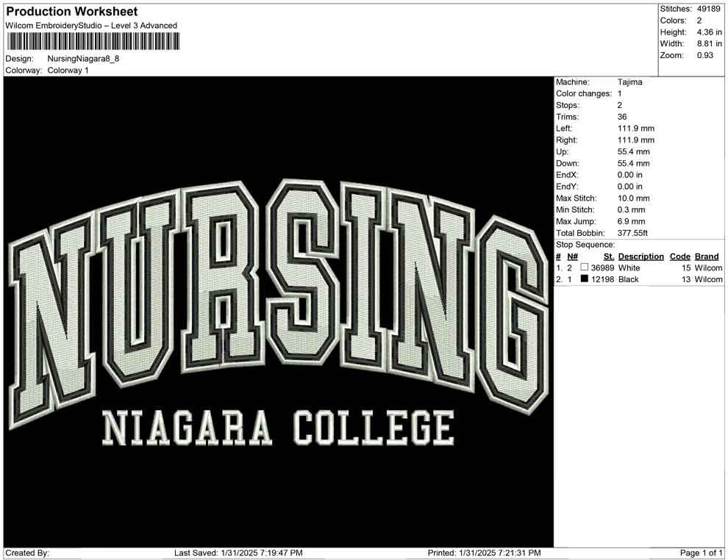Click the Brand column header
The width and height of the screenshot is (728, 560).
tap(707, 256)
